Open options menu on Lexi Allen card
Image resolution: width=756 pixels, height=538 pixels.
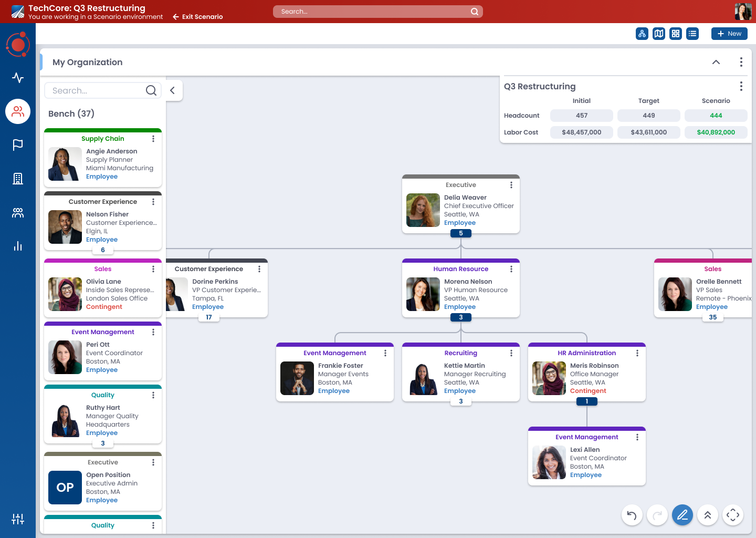[x=637, y=437]
